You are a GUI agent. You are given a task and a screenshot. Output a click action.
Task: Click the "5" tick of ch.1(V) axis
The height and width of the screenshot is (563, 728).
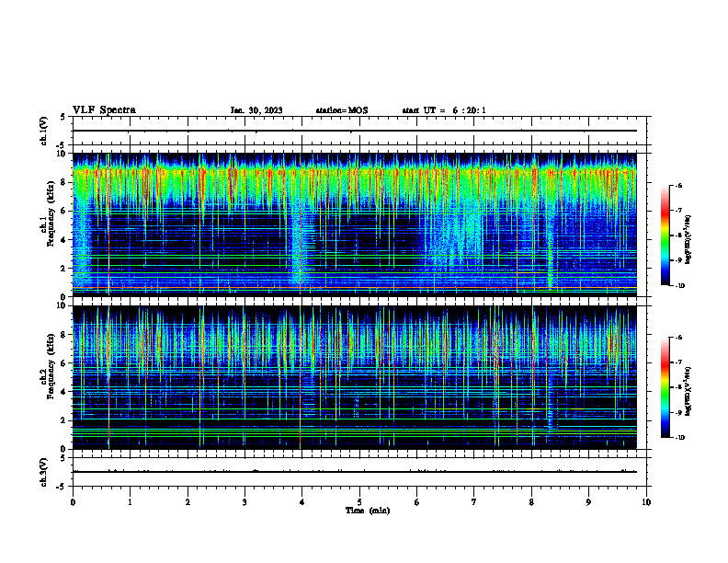click(x=64, y=117)
